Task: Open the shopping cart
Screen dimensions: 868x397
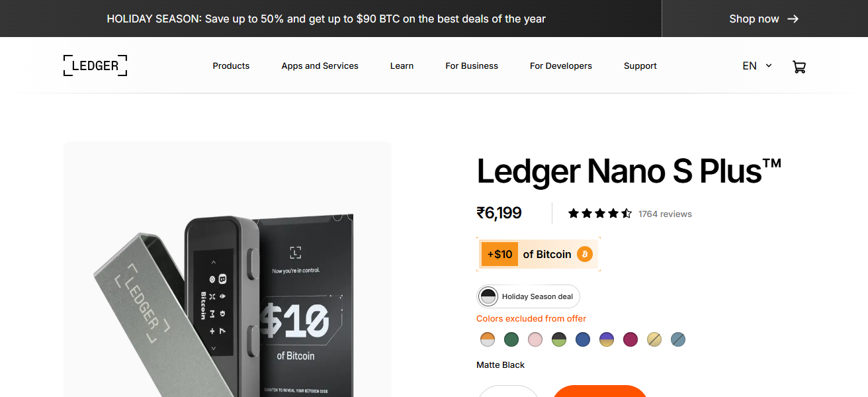Action: (799, 66)
